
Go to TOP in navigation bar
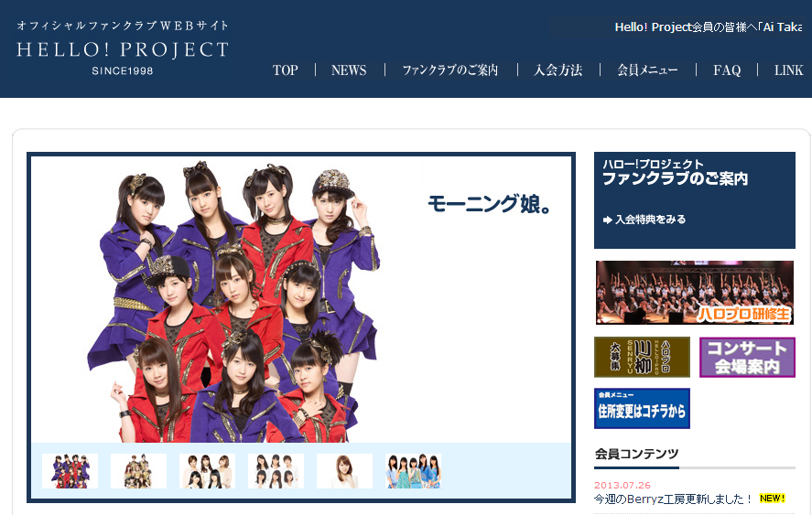click(286, 70)
